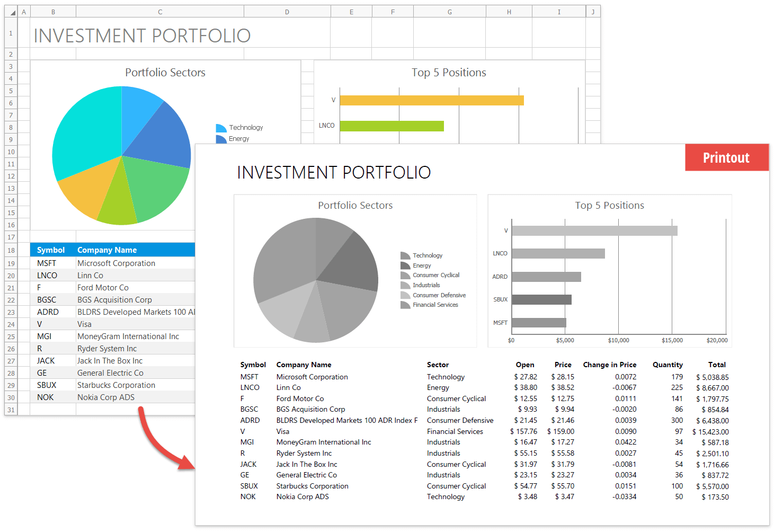Click Microsoft Corporation in printout table
The image size is (783, 532).
tap(312, 377)
